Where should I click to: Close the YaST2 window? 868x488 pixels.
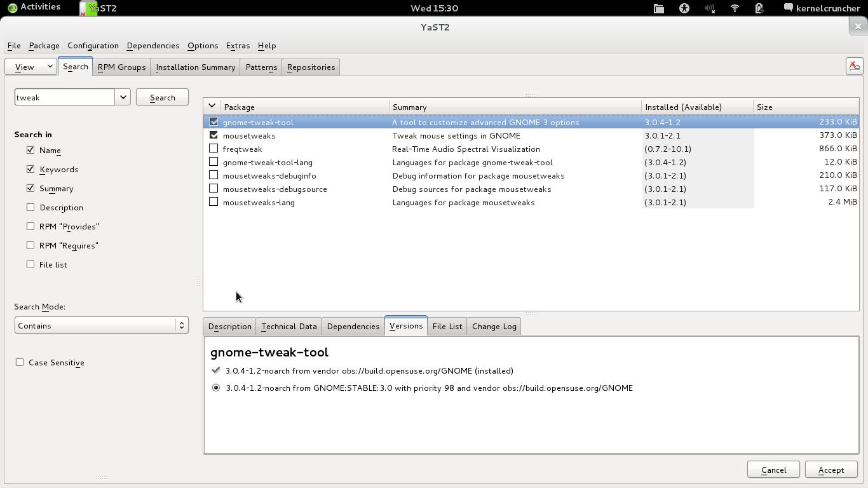click(858, 26)
